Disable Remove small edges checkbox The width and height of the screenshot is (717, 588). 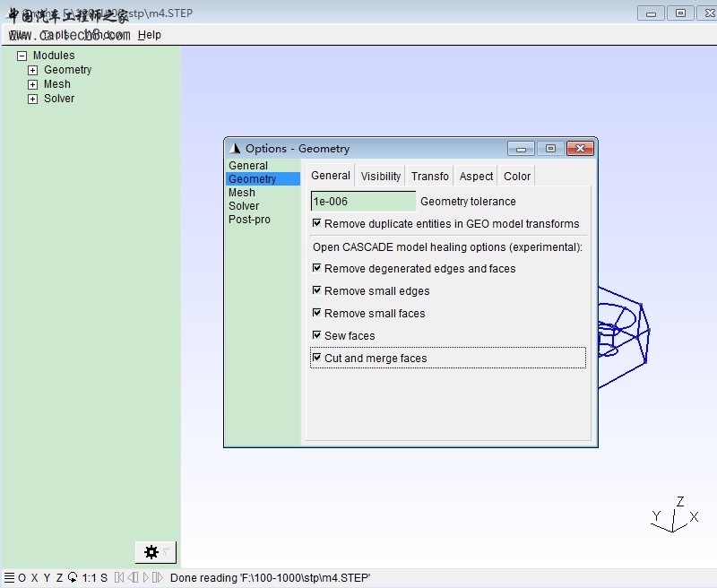[x=316, y=290]
